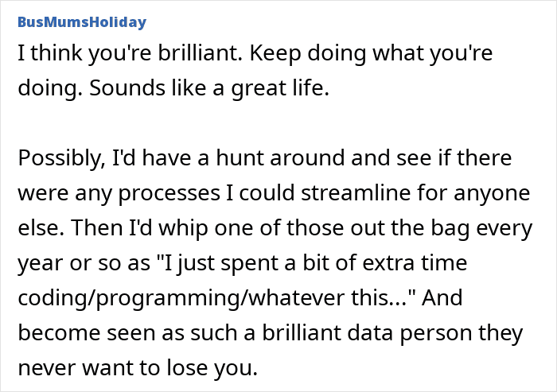Click the word "streamline" in the comment
Image resolution: width=557 pixels, height=392 pixels.
click(356, 192)
